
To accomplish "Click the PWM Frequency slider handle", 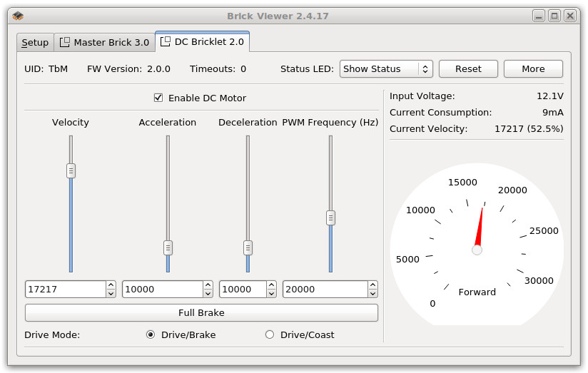I will [x=330, y=218].
